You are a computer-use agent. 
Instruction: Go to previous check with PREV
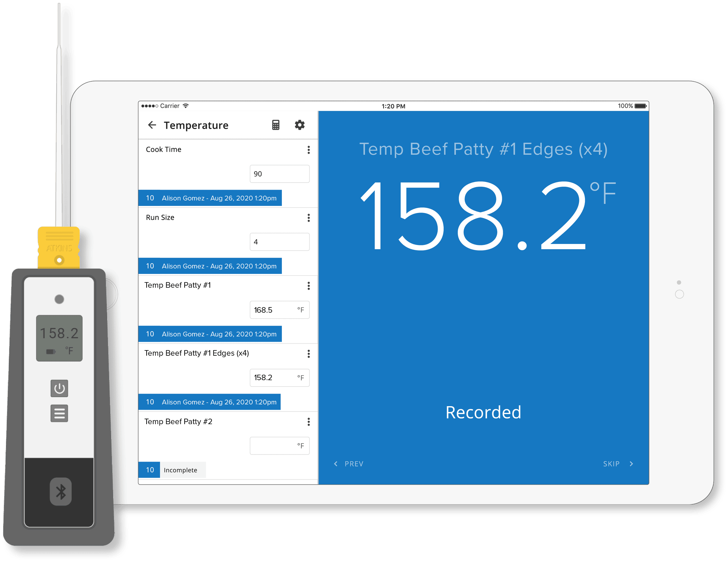[x=349, y=464]
